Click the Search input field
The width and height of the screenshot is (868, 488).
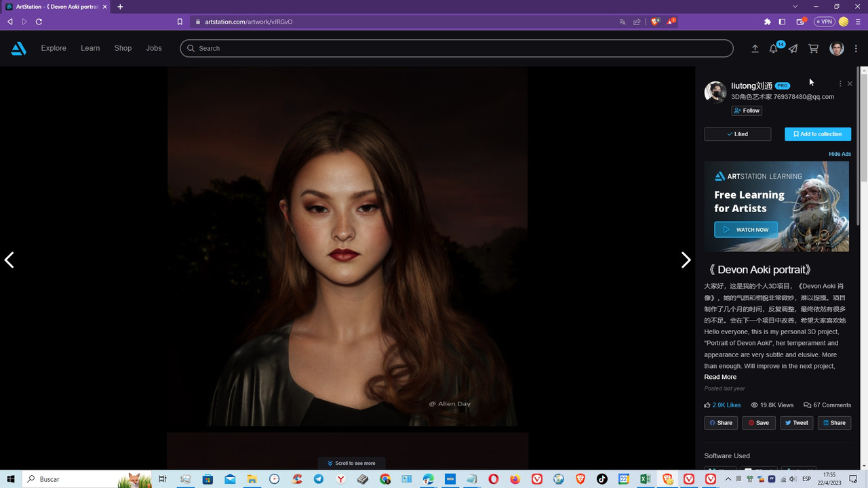click(x=456, y=48)
